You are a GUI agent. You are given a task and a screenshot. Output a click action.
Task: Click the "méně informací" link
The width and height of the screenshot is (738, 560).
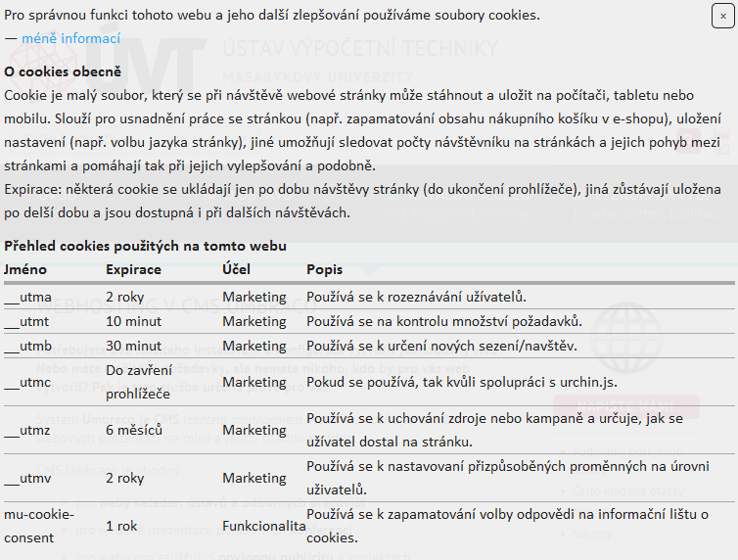[70, 38]
